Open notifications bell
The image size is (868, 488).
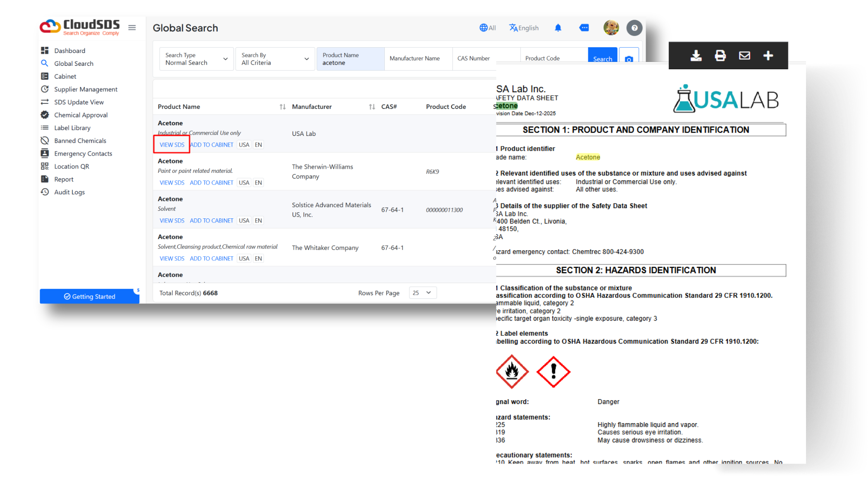[x=558, y=27]
